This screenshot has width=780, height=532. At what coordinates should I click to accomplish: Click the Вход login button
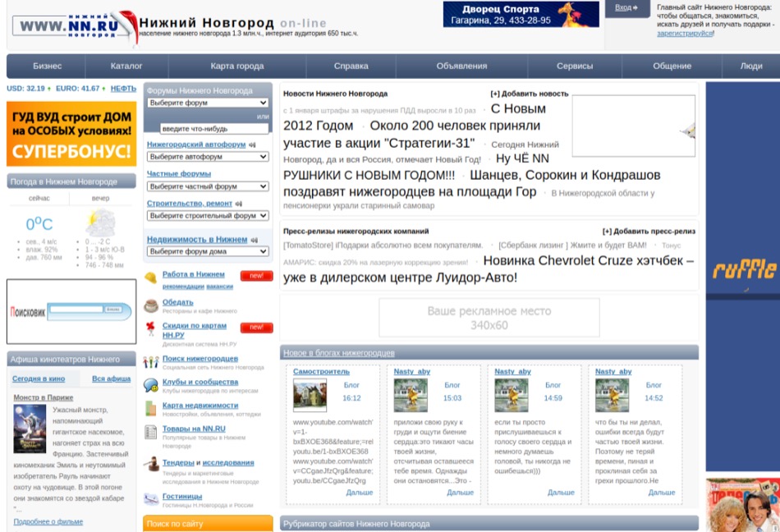point(626,8)
